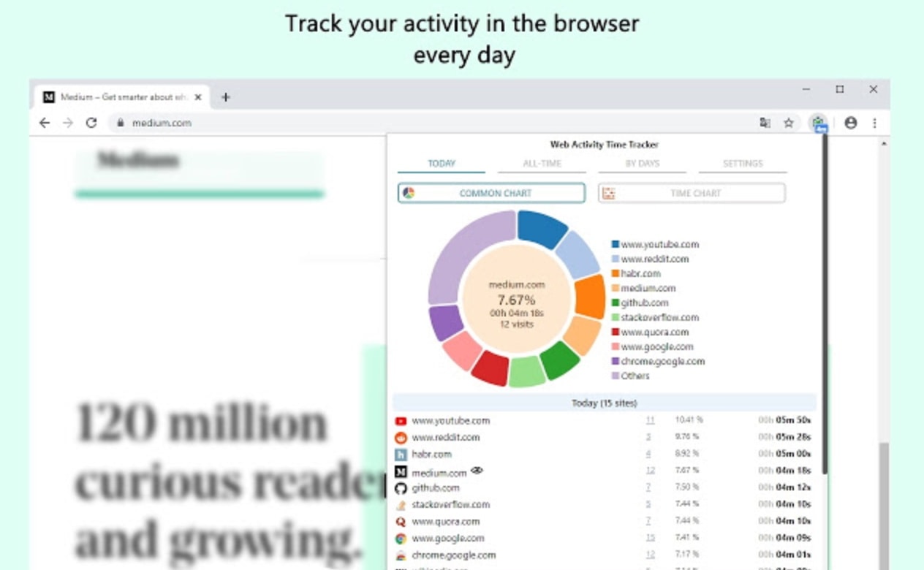This screenshot has height=570, width=924.
Task: Click the Web Activity Time Tracker extension icon
Action: tap(818, 123)
